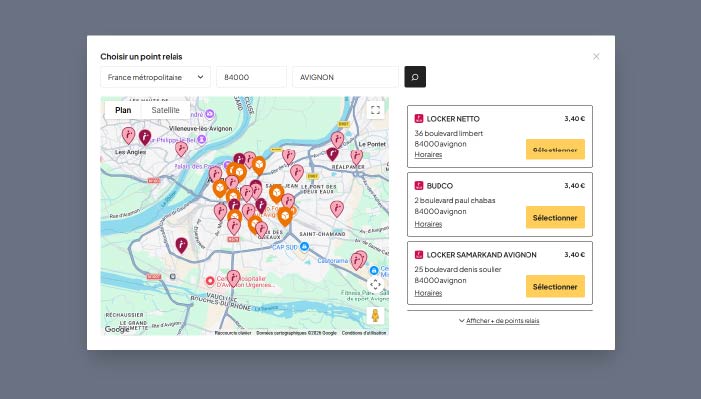The width and height of the screenshot is (701, 399).
Task: Click the Google logo on the map
Action: tap(117, 330)
